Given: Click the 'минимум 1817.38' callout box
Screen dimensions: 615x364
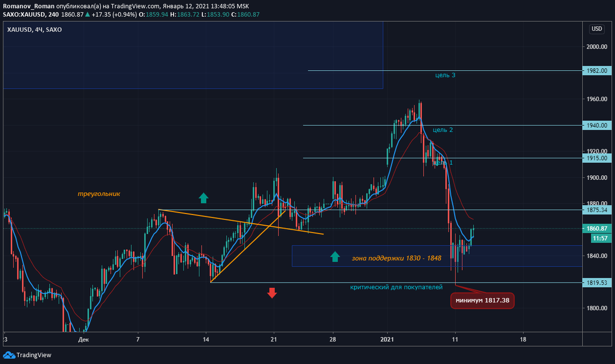Looking at the screenshot, I should (x=482, y=301).
